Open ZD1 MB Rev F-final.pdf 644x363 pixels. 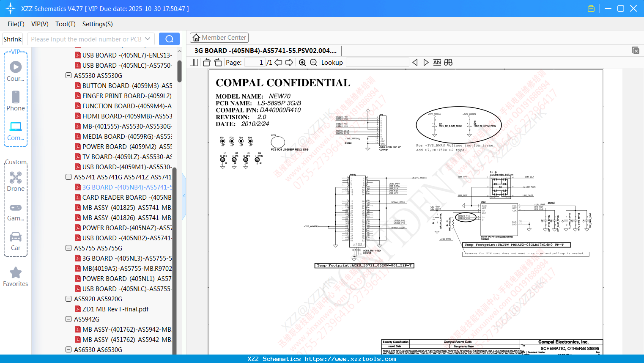[x=112, y=309]
